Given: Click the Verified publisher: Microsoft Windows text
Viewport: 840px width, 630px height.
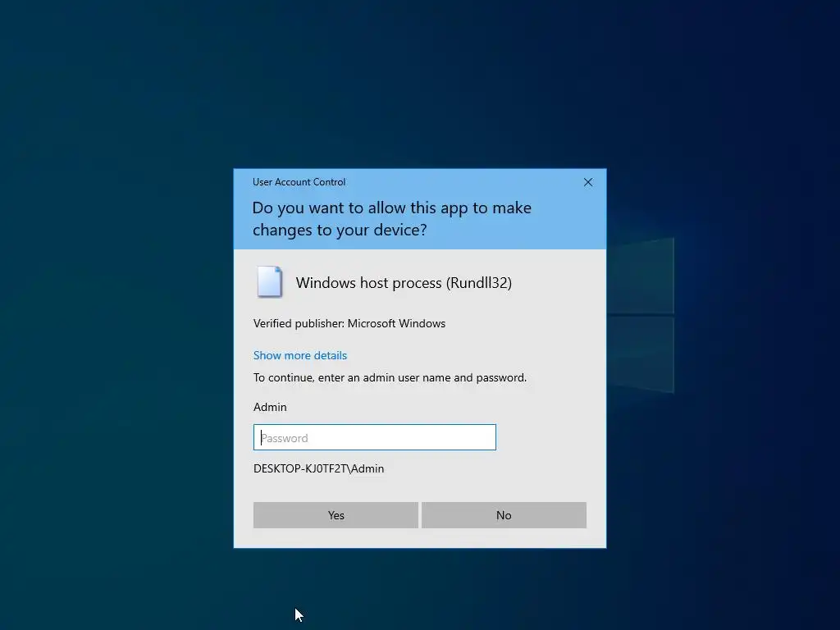Looking at the screenshot, I should coord(349,323).
